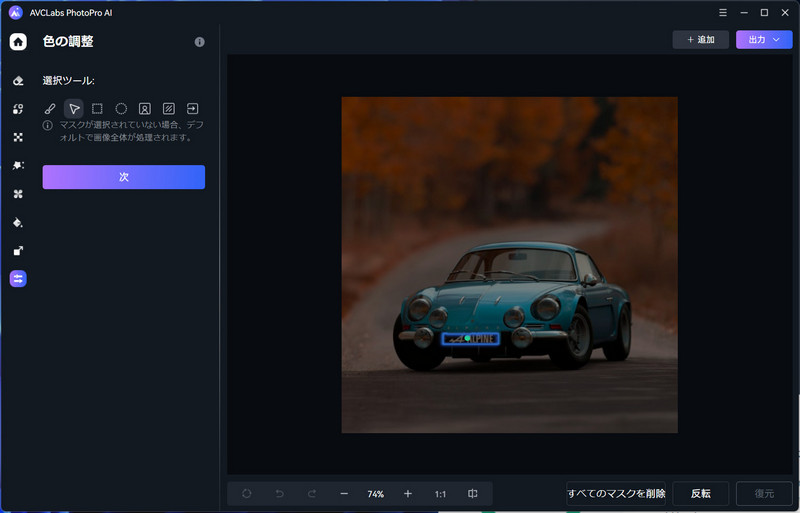
Task: Open the hamburger menu in title bar
Action: [x=723, y=13]
